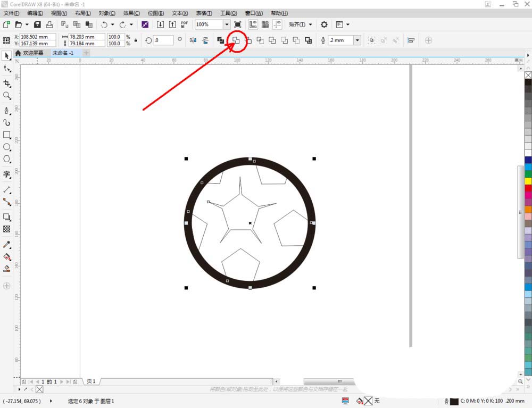The width and height of the screenshot is (532, 408).
Task: Expand the status bar coordinates arrow
Action: (x=51, y=401)
